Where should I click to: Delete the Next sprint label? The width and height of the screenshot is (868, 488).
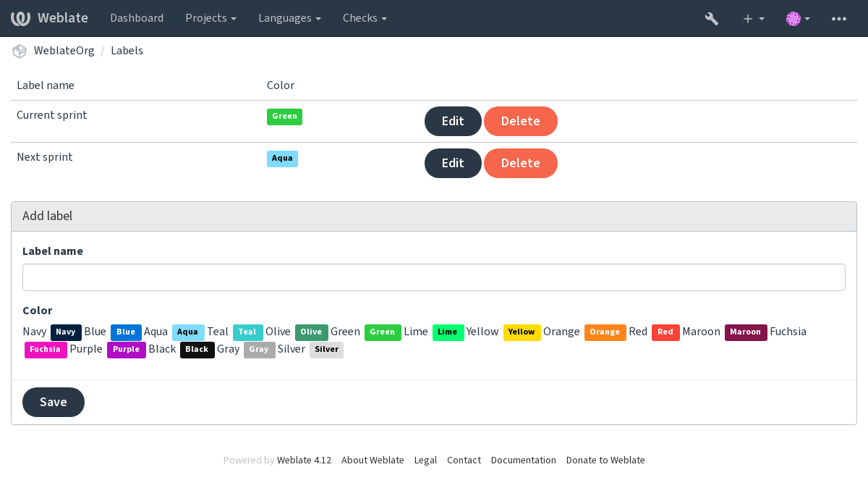tap(521, 163)
